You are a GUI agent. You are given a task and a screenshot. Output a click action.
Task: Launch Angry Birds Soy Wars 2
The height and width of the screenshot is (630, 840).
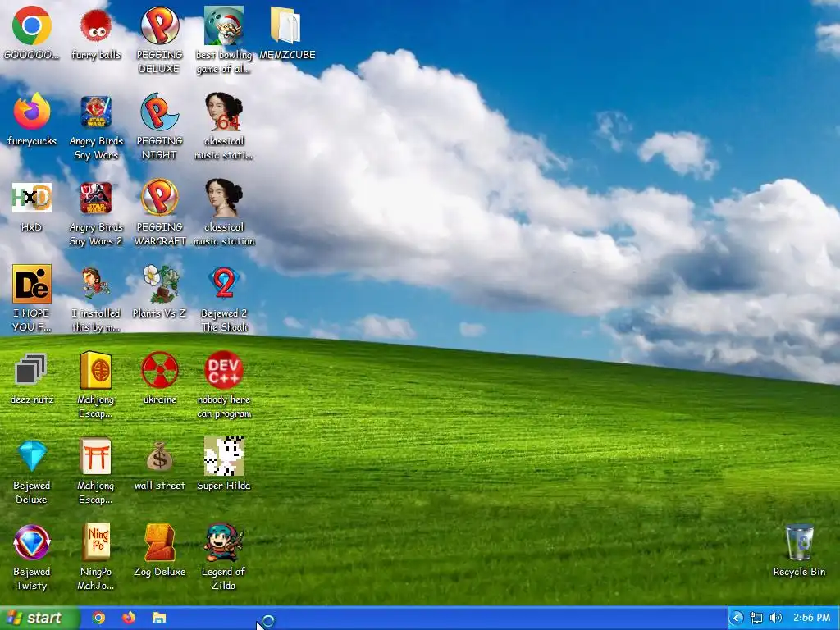[x=96, y=199]
